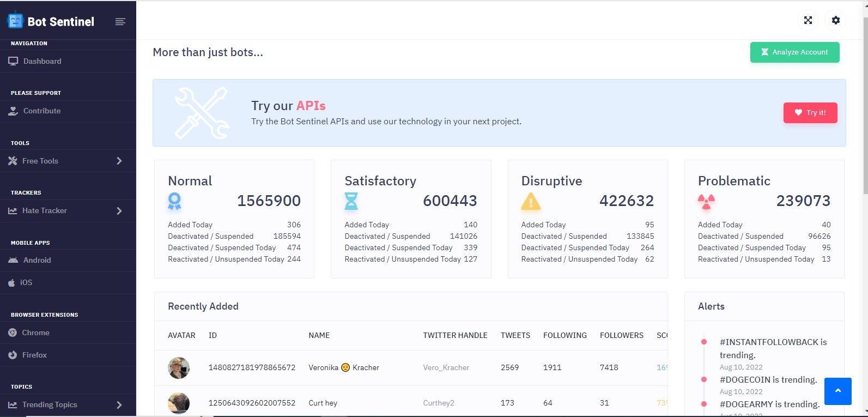Click the Try it! button
The height and width of the screenshot is (417, 868).
(810, 113)
